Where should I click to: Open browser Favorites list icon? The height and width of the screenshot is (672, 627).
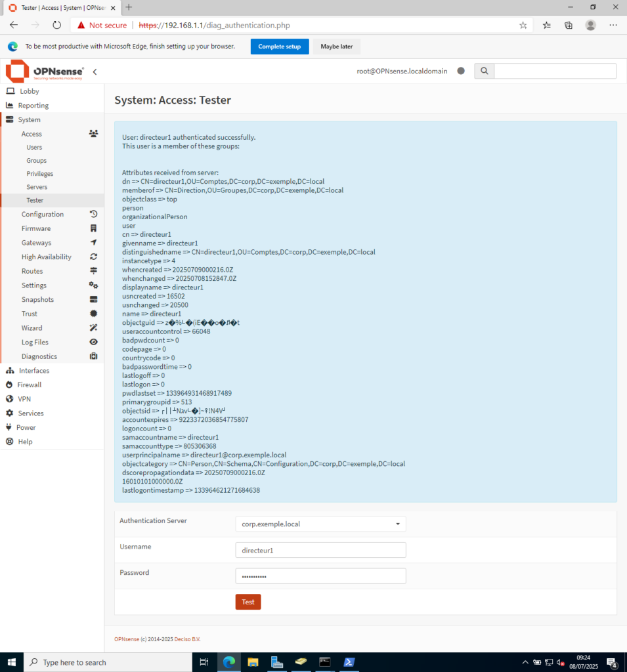click(547, 26)
